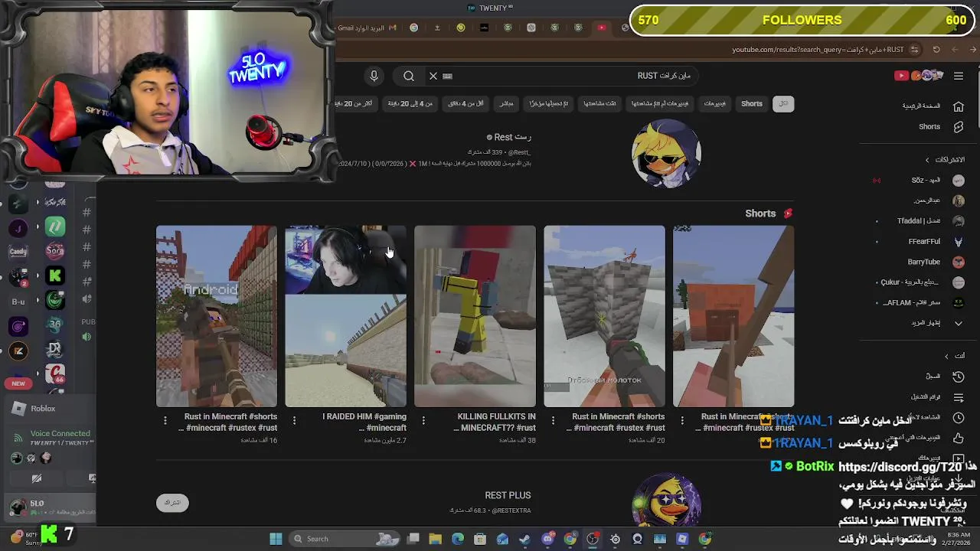Click the Discord voice channel speaker icon

[x=87, y=337]
